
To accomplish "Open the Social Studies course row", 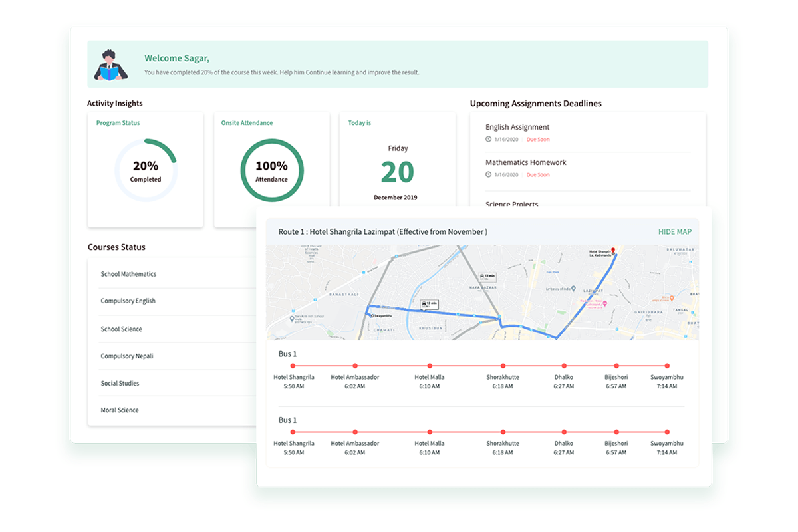I will (x=177, y=383).
